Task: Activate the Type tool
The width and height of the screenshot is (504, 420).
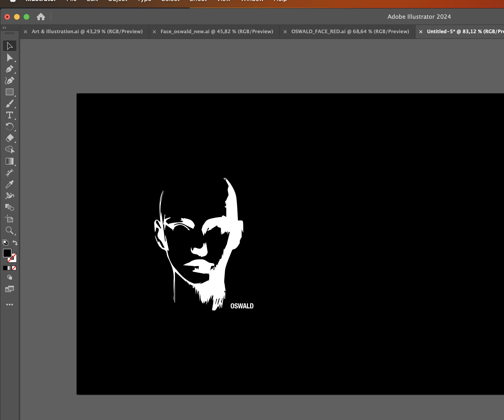Action: tap(10, 115)
